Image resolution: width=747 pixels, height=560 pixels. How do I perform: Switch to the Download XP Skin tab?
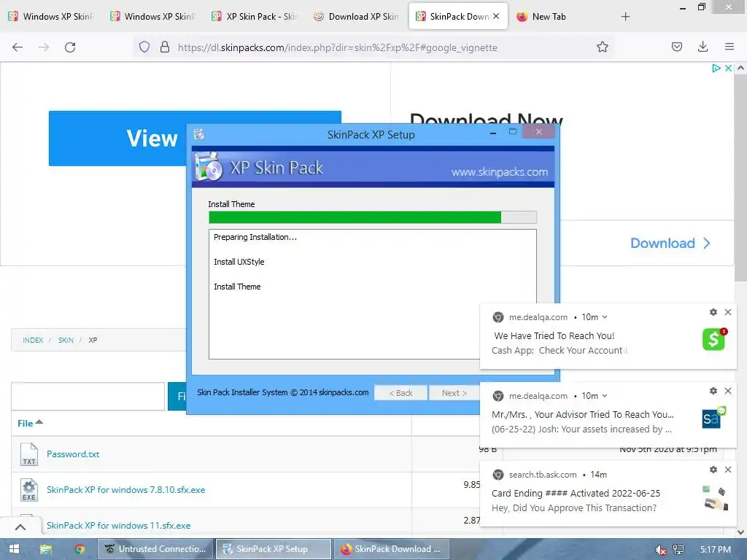click(356, 17)
